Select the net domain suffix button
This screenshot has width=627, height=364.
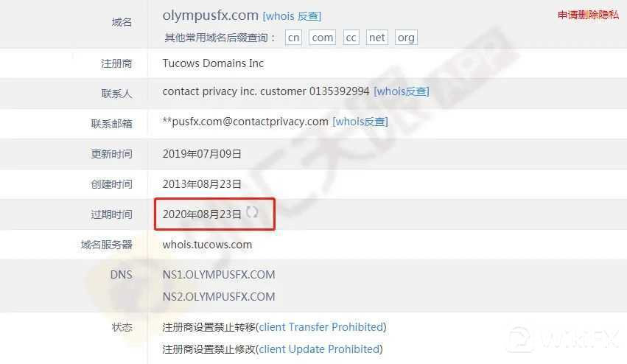(x=376, y=38)
